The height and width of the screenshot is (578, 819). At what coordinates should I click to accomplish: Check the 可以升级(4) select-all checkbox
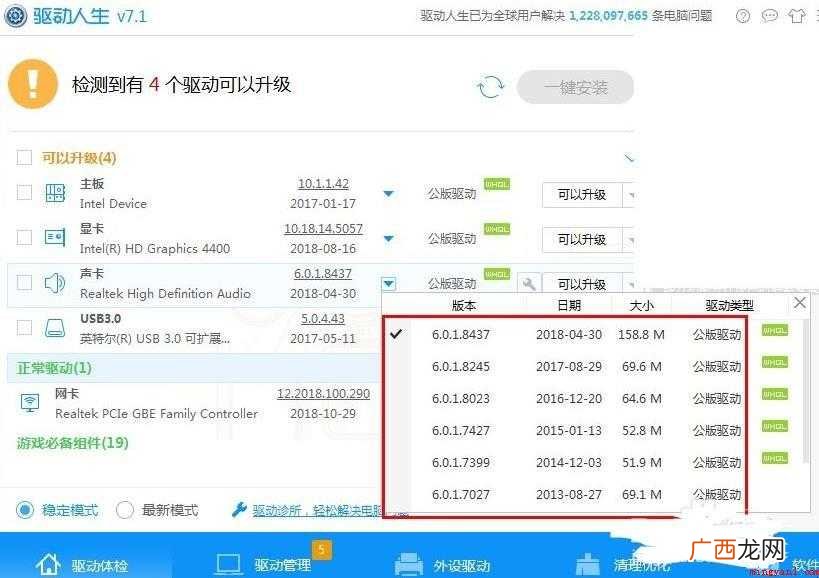[x=24, y=157]
